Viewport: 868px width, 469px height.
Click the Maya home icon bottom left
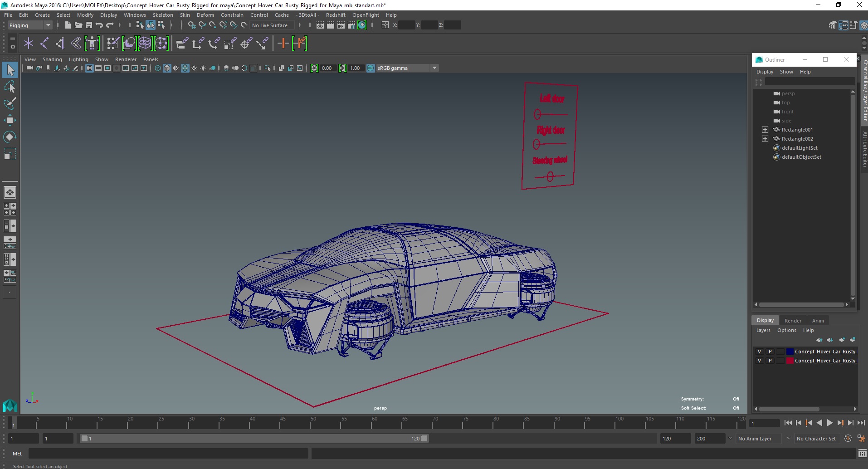[x=10, y=405]
